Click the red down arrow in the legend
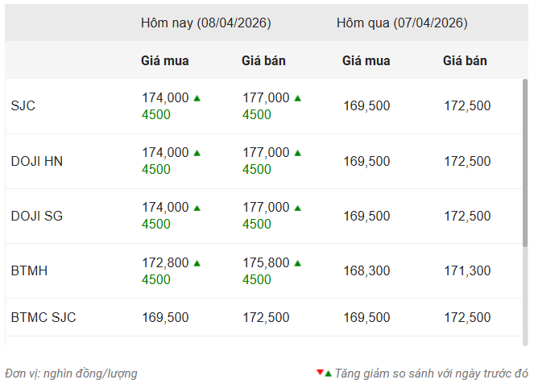The width and height of the screenshot is (534, 392). tap(320, 373)
